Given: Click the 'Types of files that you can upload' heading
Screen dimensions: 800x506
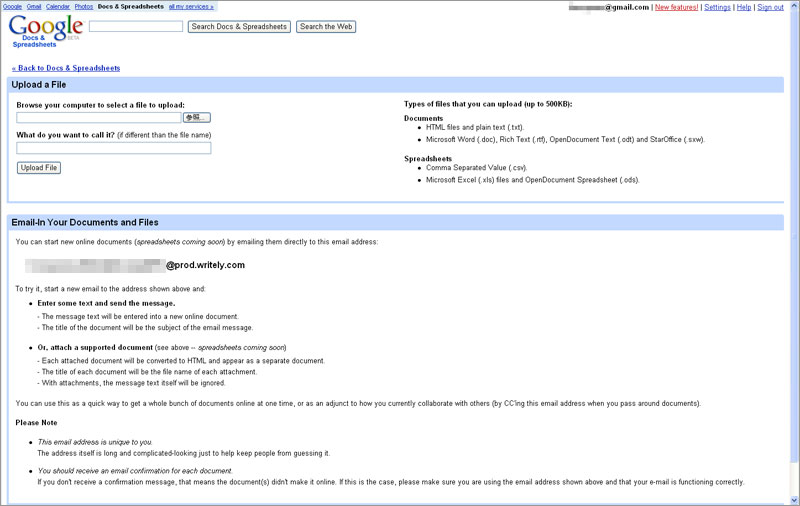Looking at the screenshot, I should 488,104.
